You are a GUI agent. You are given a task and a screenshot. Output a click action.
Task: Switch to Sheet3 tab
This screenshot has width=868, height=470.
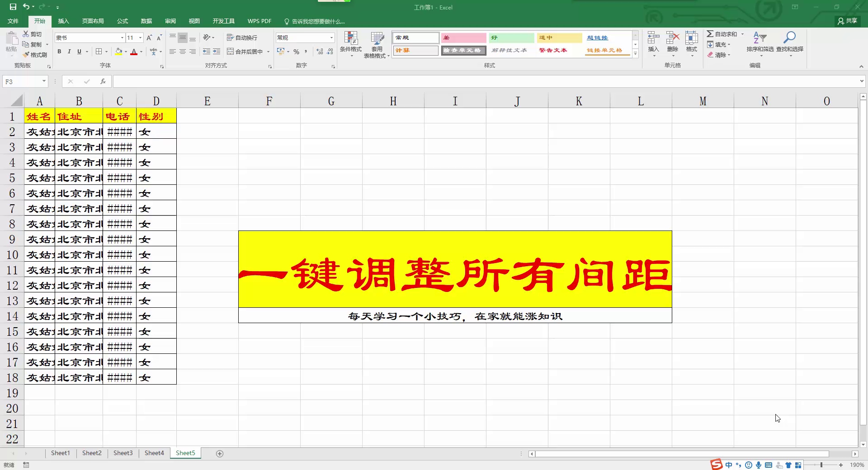pos(123,453)
